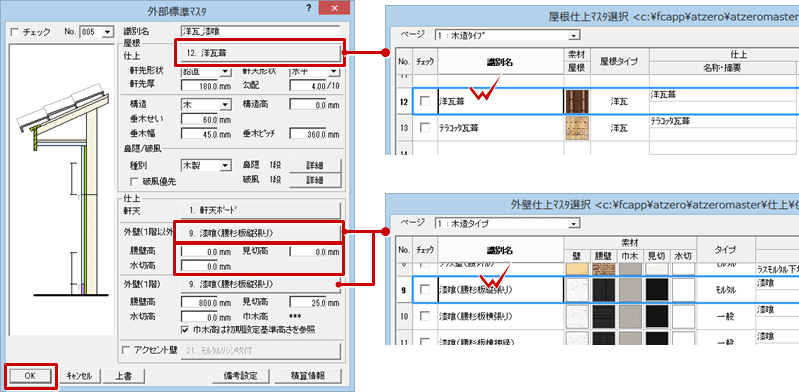
Task: Click the 12. 洋瓦葺 roof finish button
Action: [260, 53]
